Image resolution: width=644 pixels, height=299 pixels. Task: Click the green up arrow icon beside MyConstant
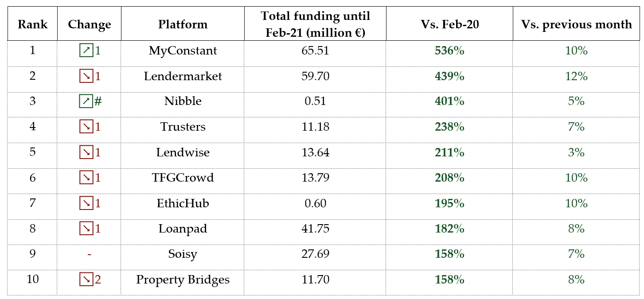(x=86, y=51)
